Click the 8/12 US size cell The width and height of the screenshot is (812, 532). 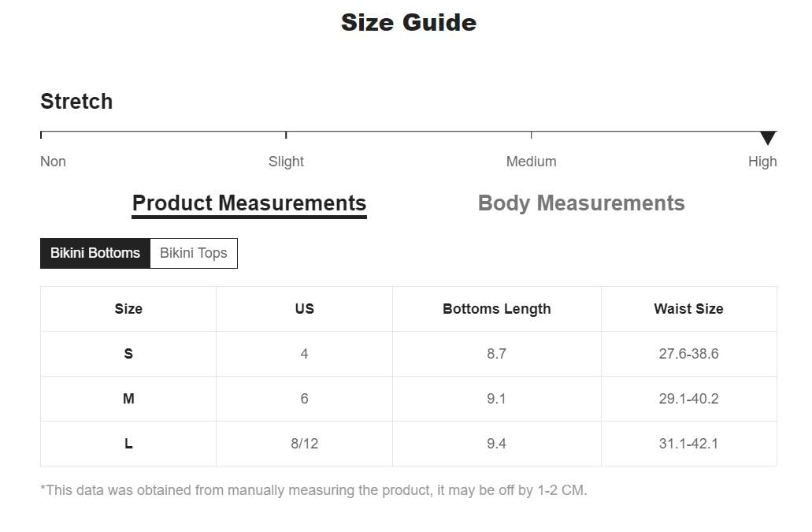point(304,444)
